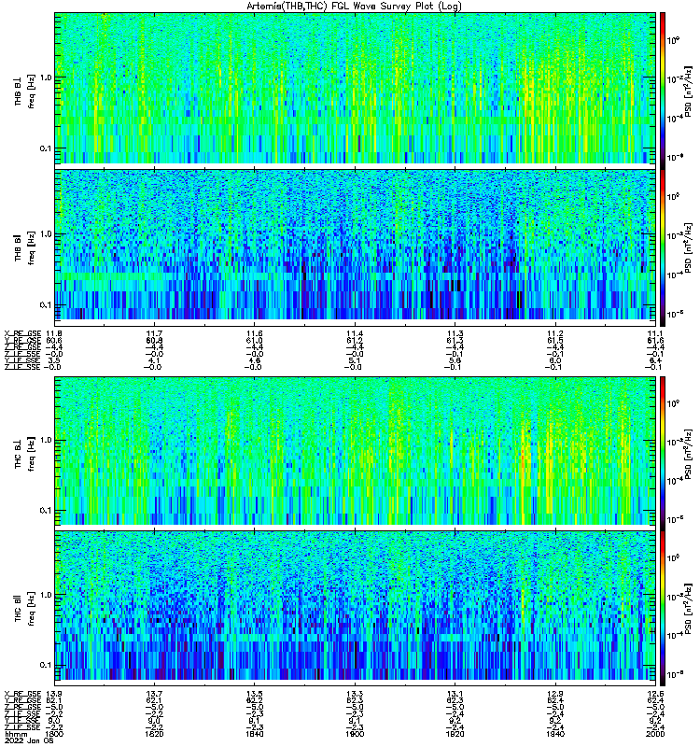Viewport: 700px width, 747px height.
Task: Click the THC X_RE_GSE value '12.6'
Action: (x=655, y=694)
